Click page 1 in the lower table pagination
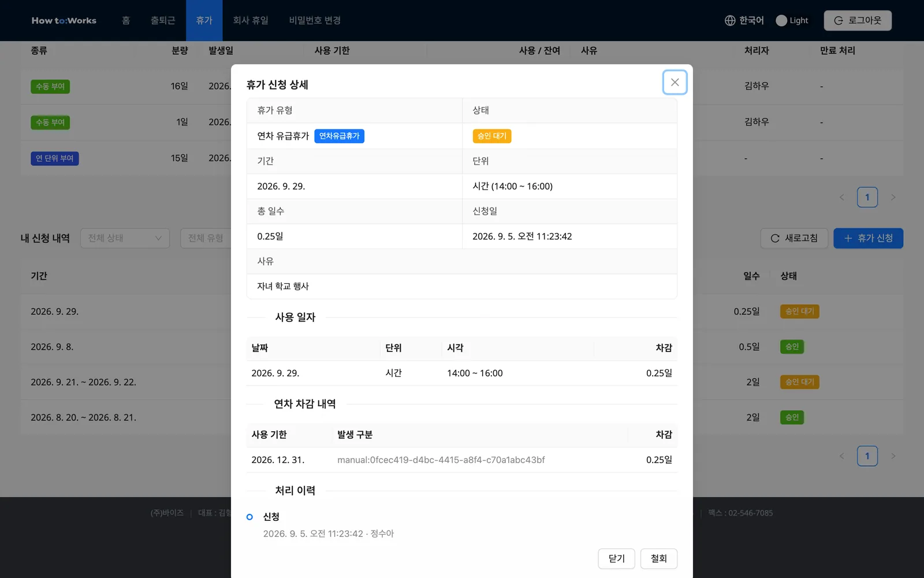924x578 pixels. coord(867,456)
